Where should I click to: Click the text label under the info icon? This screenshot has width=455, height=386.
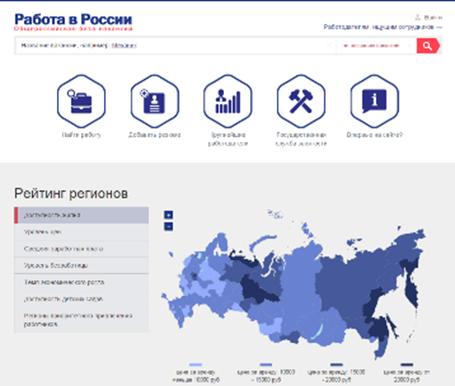[x=375, y=135]
